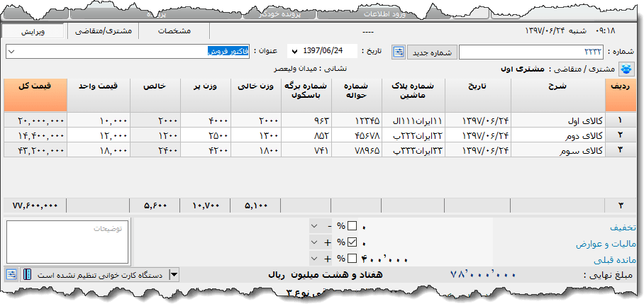Viewport: 644px width, 304px height.
Task: Switch to the مشتری/متقاضی tab
Action: pyautogui.click(x=104, y=31)
